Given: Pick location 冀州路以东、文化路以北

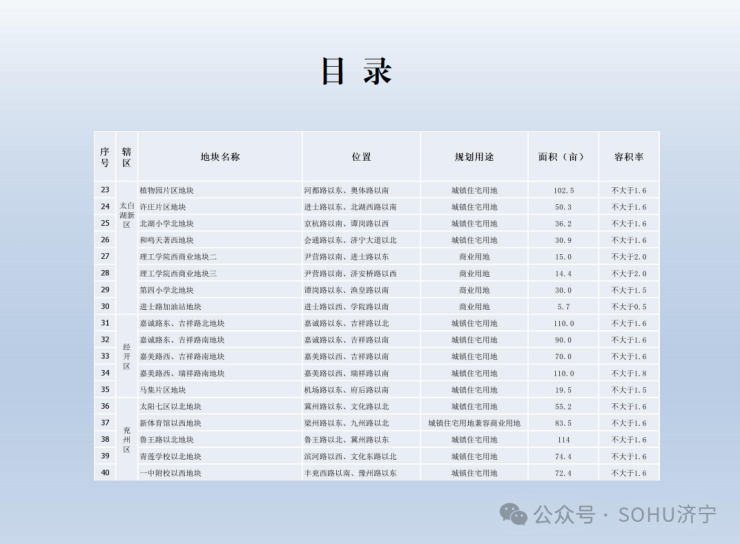Looking at the screenshot, I should (346, 406).
